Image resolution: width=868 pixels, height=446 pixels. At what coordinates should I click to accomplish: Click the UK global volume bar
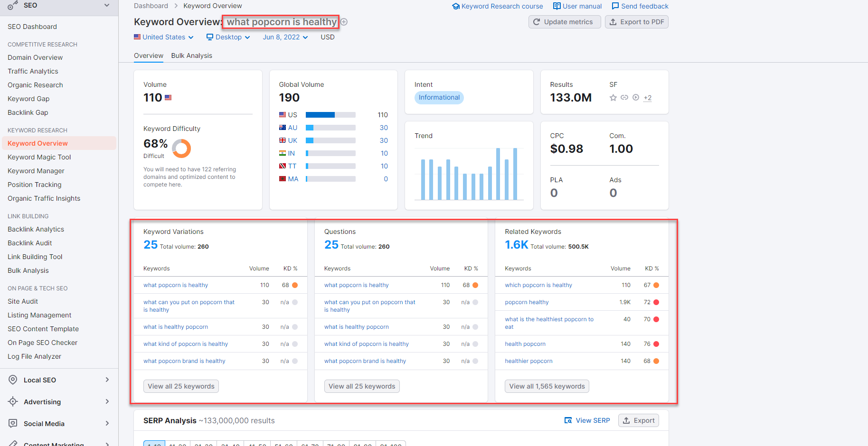[x=330, y=140]
